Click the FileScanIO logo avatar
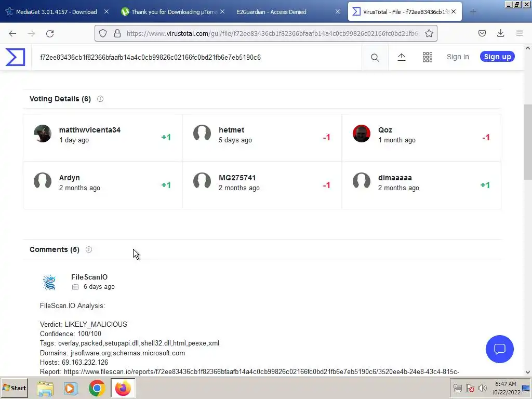 click(49, 282)
